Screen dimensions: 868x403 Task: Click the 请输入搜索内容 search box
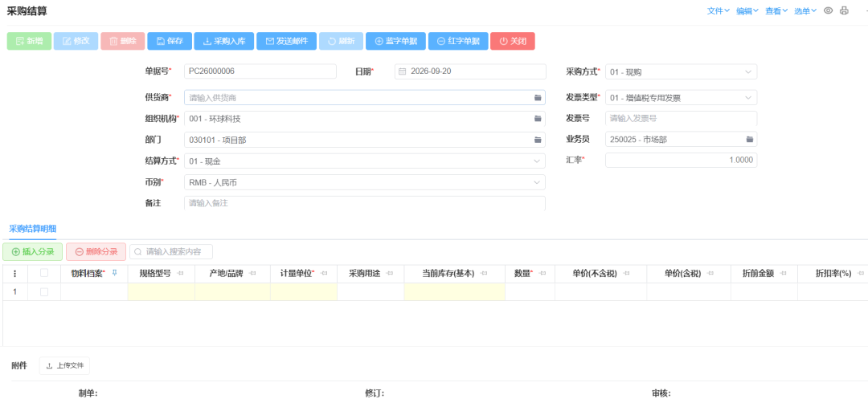pos(171,251)
